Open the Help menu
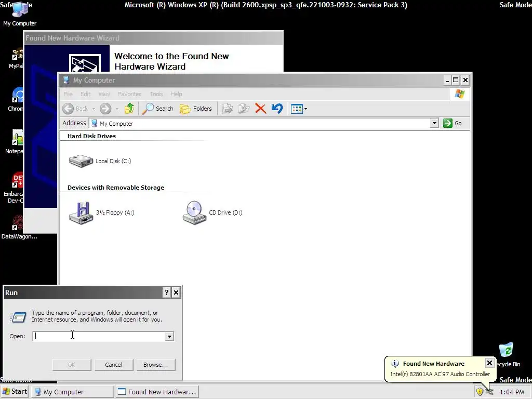532x399 pixels. pos(177,94)
